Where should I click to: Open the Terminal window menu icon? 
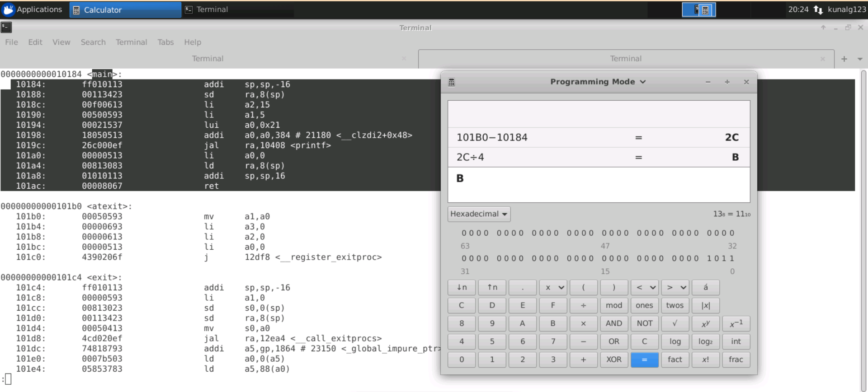pyautogui.click(x=6, y=28)
